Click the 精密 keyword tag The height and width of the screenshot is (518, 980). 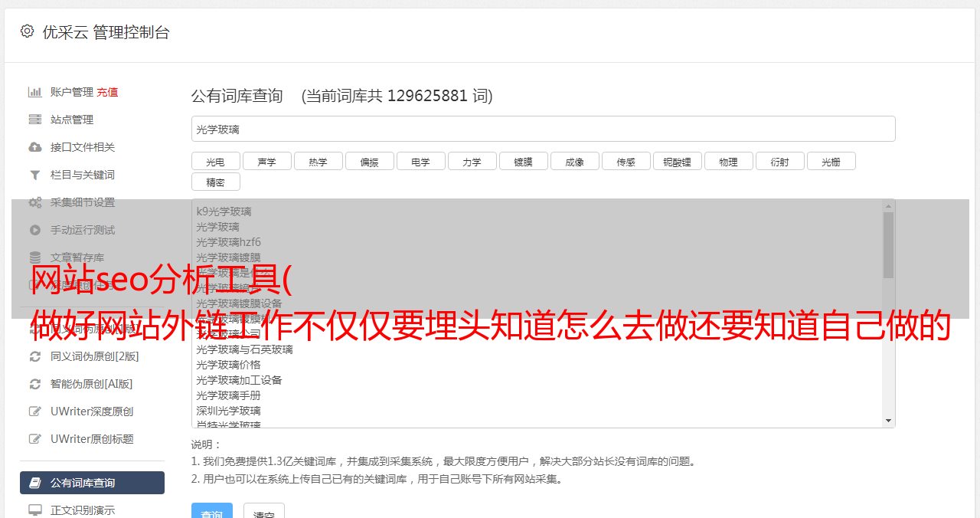click(216, 182)
